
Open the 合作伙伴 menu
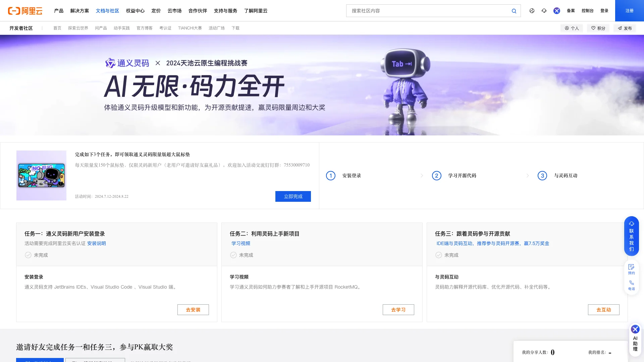[198, 11]
